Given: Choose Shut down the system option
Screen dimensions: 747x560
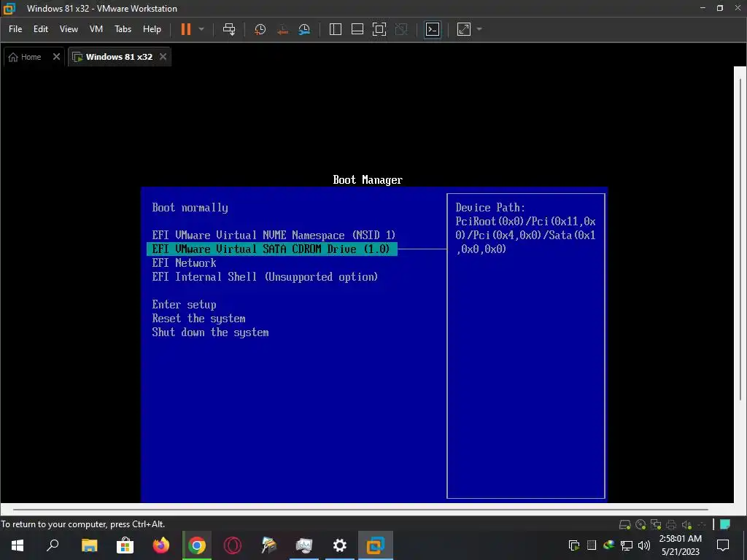Looking at the screenshot, I should (210, 332).
